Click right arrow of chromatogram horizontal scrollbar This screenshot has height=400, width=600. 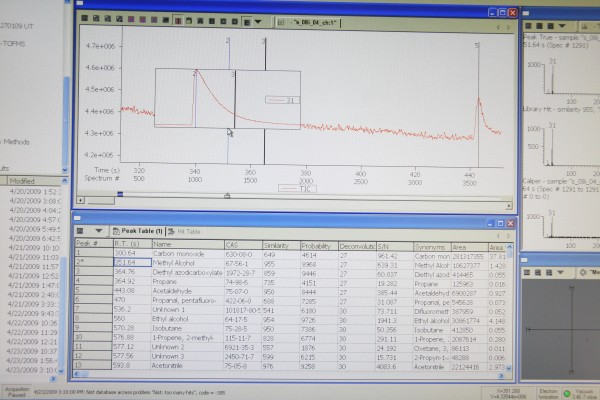(x=509, y=206)
